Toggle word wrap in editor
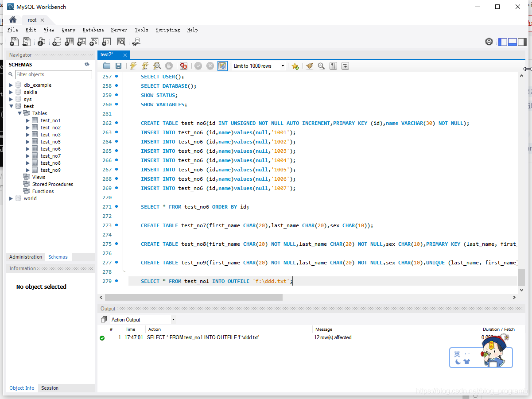This screenshot has height=399, width=532. click(345, 66)
